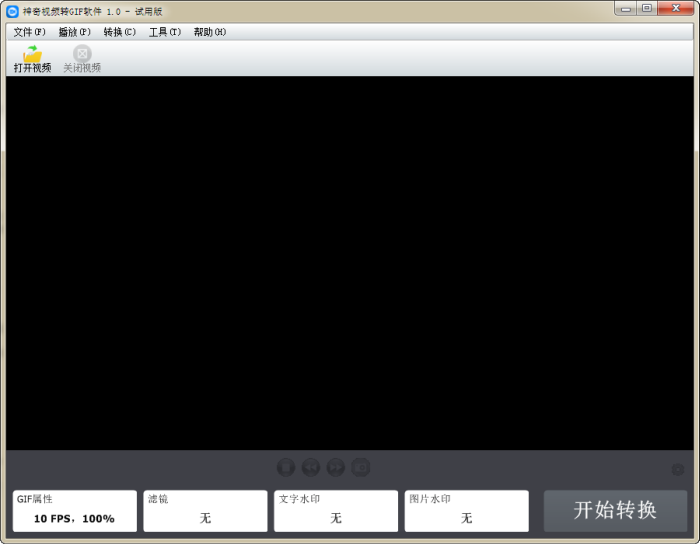Open the settings gear icon
Image resolution: width=700 pixels, height=544 pixels.
tap(678, 469)
